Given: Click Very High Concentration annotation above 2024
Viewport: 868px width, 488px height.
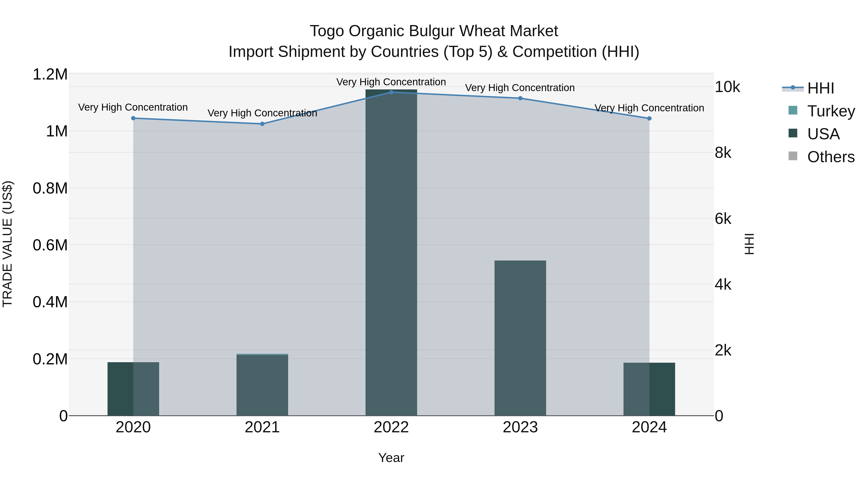Looking at the screenshot, I should pos(649,108).
